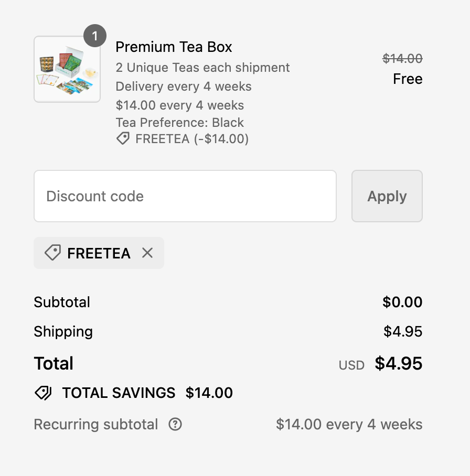Click the Delivery every 4 weeks text
The width and height of the screenshot is (470, 476).
(184, 86)
